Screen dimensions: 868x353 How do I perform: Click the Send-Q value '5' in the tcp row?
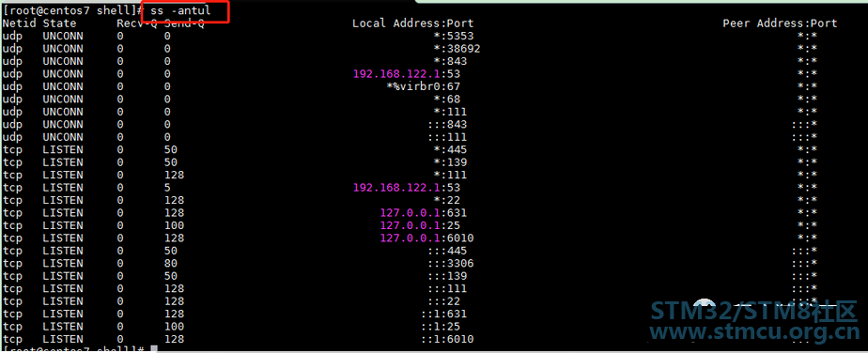[x=167, y=188]
